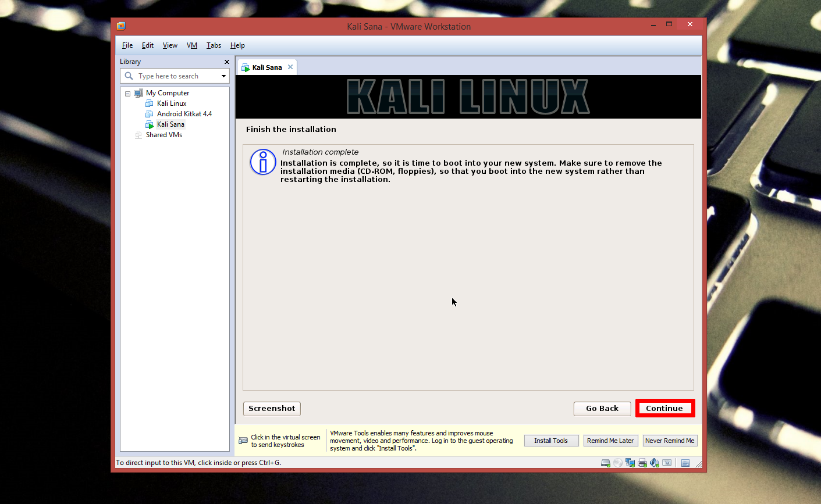Collapse the My Computer tree node
This screenshot has width=821, height=504.
click(x=128, y=93)
